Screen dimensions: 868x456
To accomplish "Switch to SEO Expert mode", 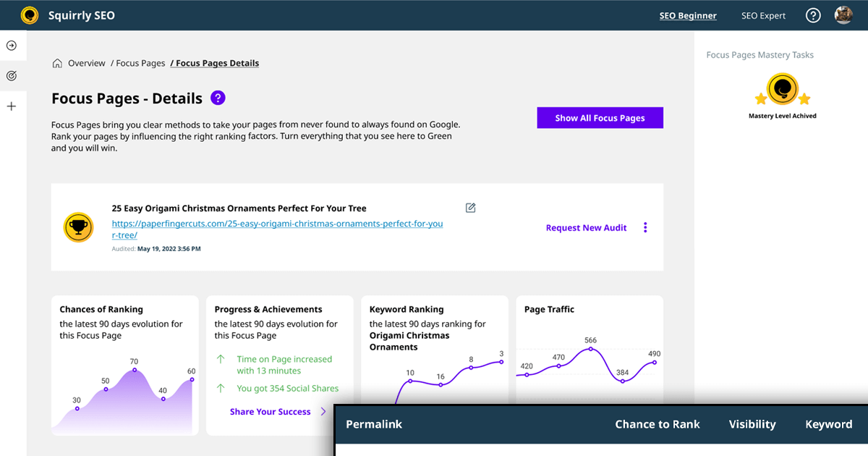I will 764,15.
